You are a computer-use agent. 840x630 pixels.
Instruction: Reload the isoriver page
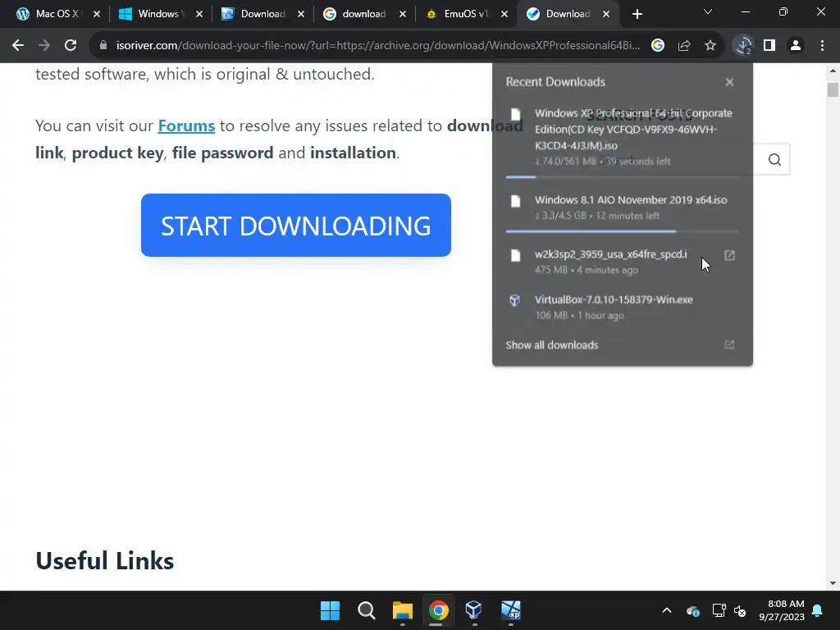[x=71, y=46]
